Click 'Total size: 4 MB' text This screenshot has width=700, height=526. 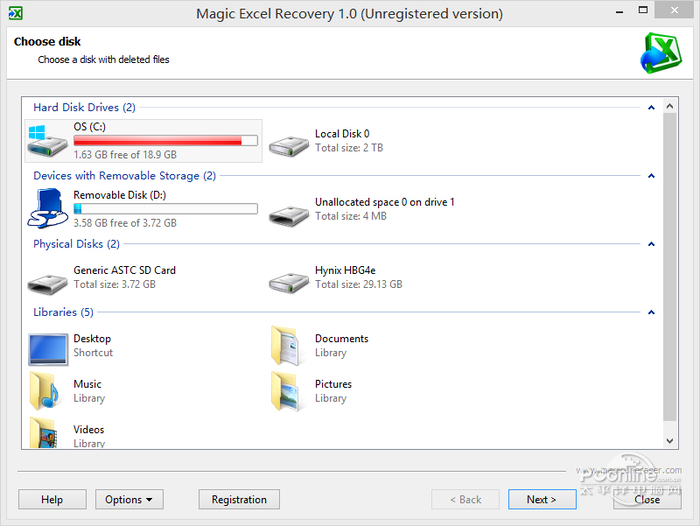coord(351,216)
